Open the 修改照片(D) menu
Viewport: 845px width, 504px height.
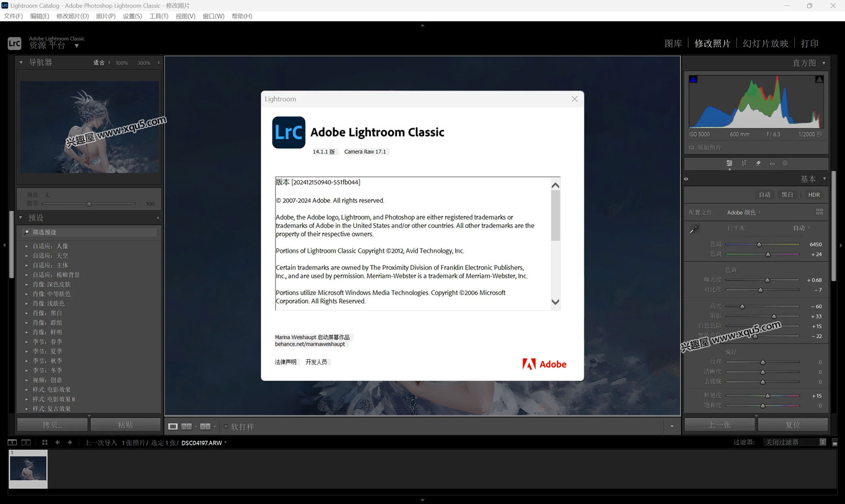click(x=73, y=16)
